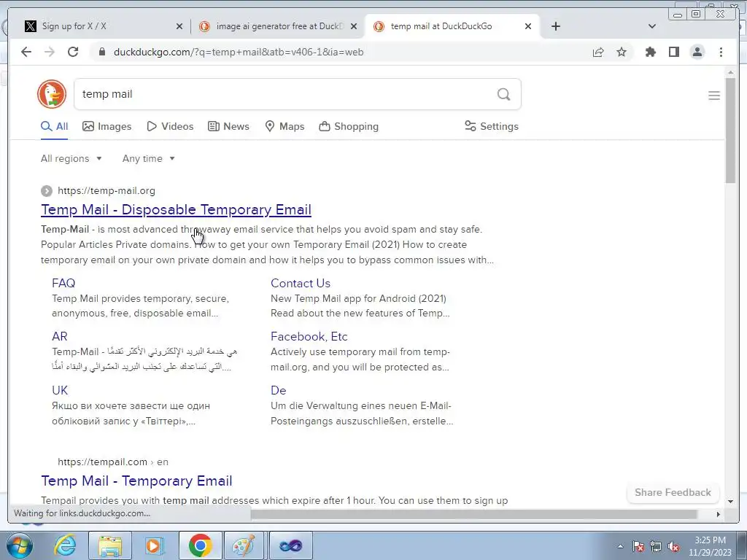Select the News results tab

[228, 126]
